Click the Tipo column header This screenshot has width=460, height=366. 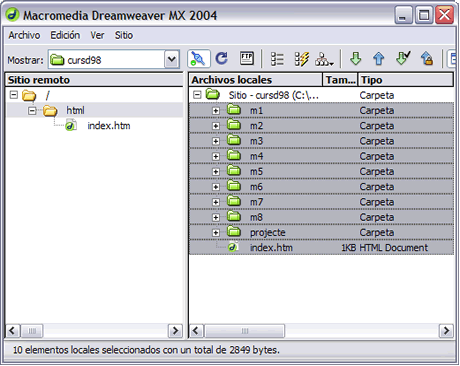tap(406, 80)
